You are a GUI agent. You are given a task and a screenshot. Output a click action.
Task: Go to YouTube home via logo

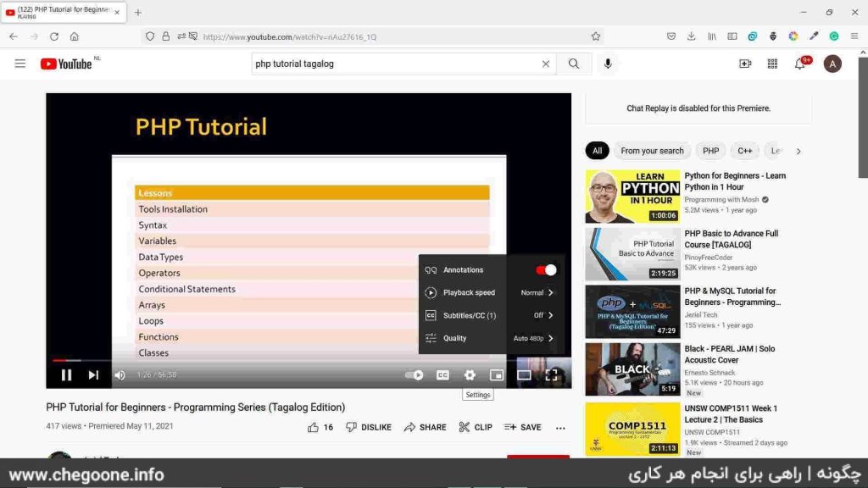pyautogui.click(x=66, y=64)
